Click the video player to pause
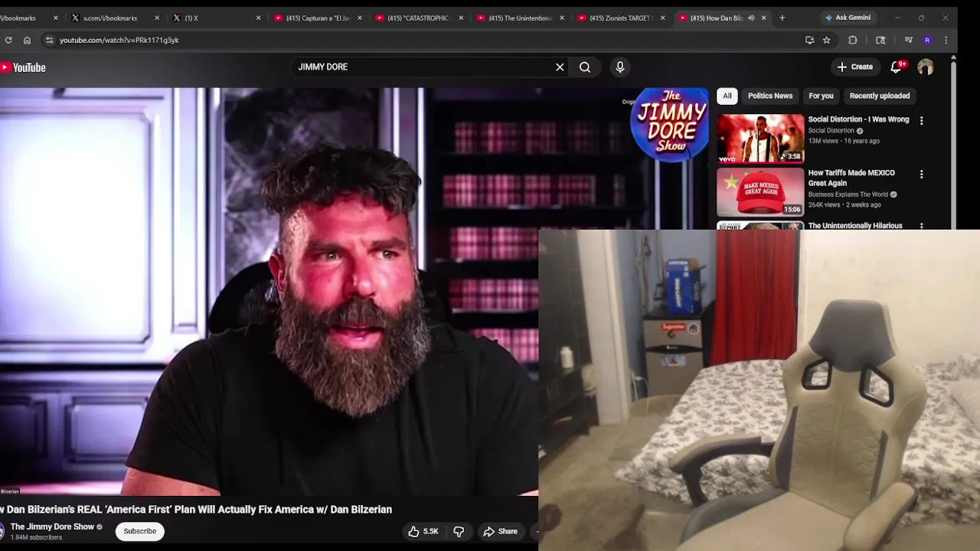 (x=268, y=291)
